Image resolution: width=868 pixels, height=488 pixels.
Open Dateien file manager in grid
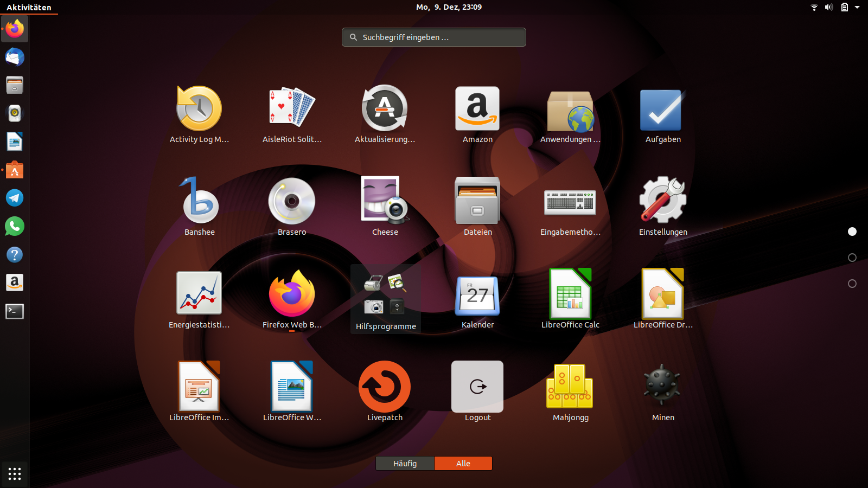(477, 207)
